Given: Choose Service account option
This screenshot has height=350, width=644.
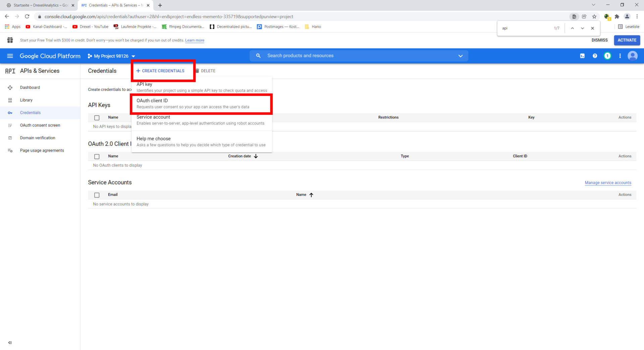Looking at the screenshot, I should (x=202, y=120).
